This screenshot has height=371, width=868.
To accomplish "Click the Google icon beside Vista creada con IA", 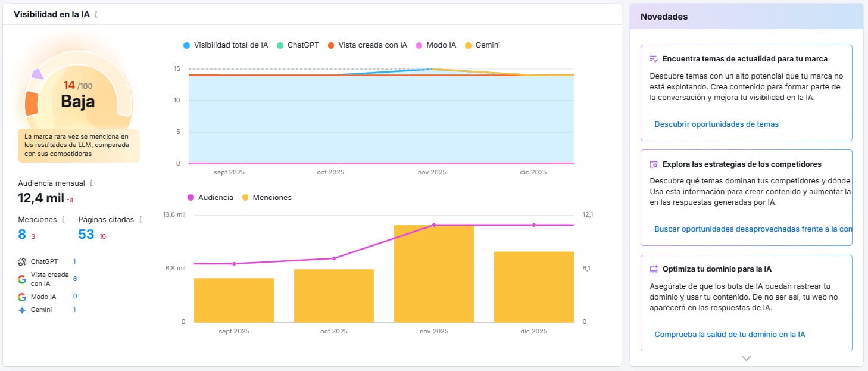I will (22, 278).
